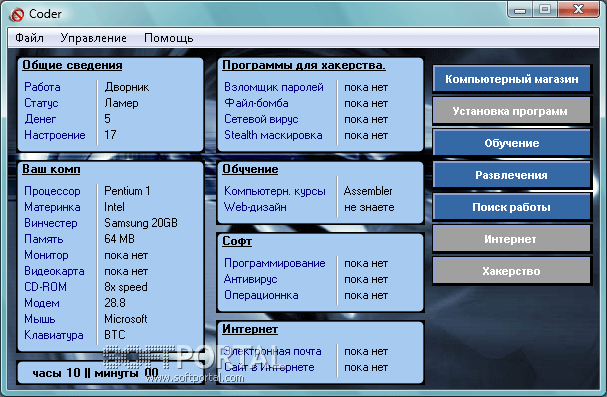Screen dimensions: 607x397
Task: Click the Память label
Action: tap(43, 239)
